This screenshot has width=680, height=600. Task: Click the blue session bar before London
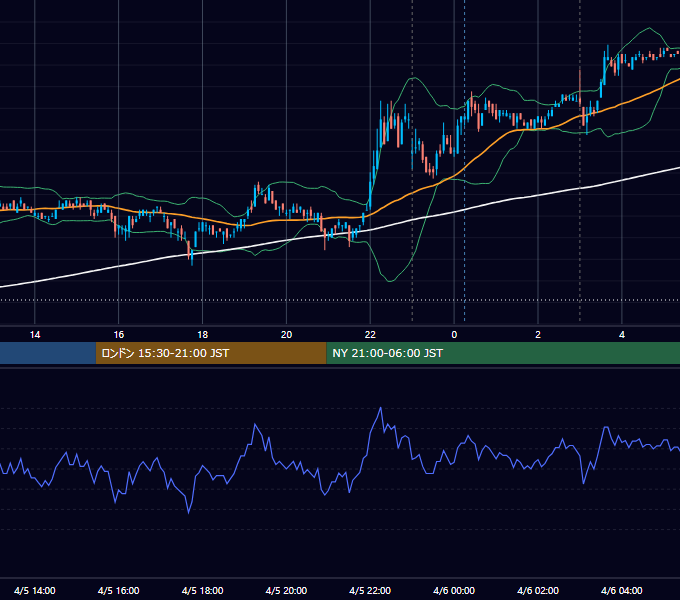(48, 353)
